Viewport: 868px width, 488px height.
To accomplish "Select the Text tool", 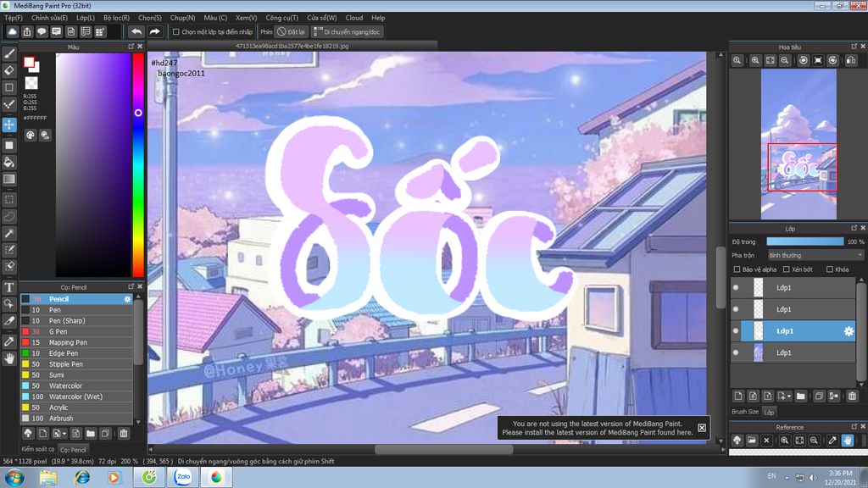I will pyautogui.click(x=9, y=287).
